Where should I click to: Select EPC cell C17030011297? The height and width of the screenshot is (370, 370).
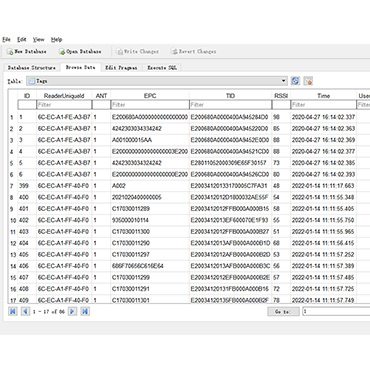pos(150,255)
